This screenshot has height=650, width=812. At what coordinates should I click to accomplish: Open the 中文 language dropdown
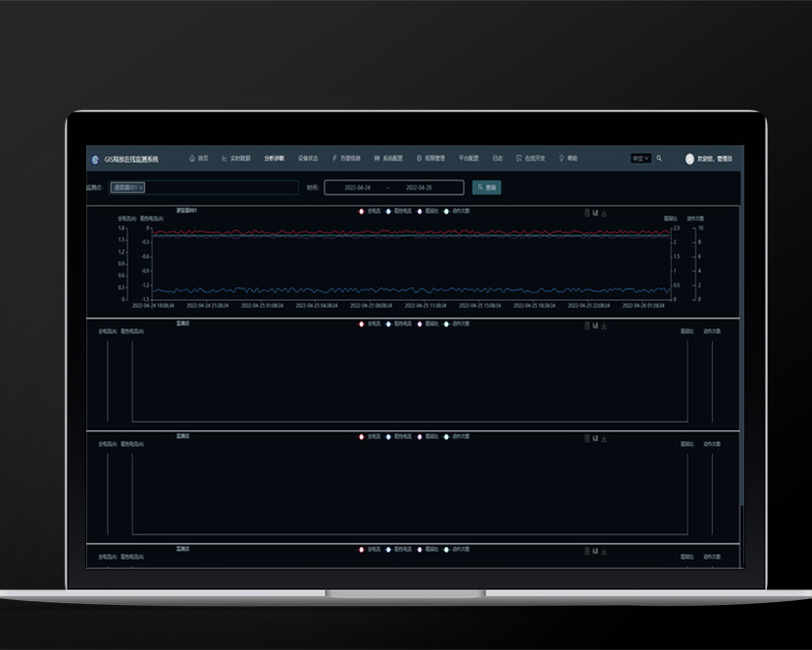click(640, 158)
